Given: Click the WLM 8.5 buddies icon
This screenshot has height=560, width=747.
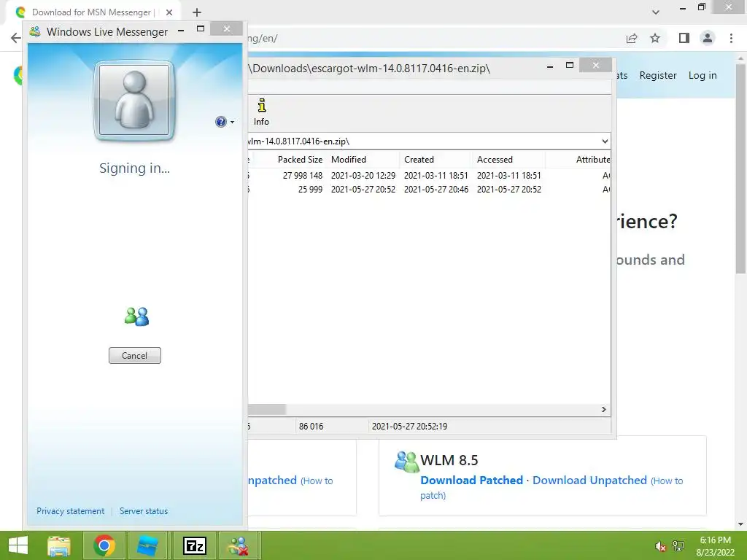Looking at the screenshot, I should coord(406,461).
